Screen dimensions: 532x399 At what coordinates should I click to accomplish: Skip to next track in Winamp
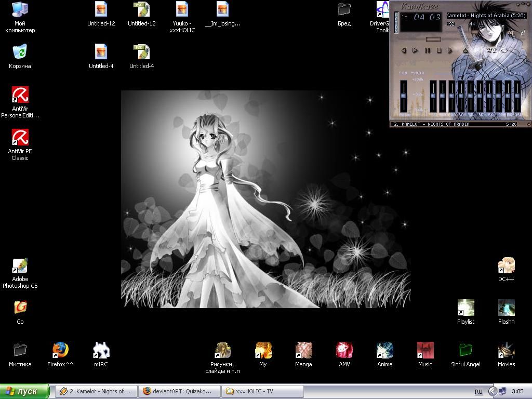(x=450, y=50)
